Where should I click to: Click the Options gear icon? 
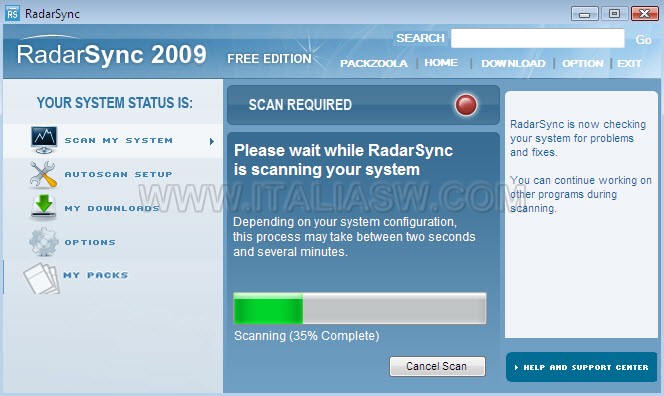point(44,242)
